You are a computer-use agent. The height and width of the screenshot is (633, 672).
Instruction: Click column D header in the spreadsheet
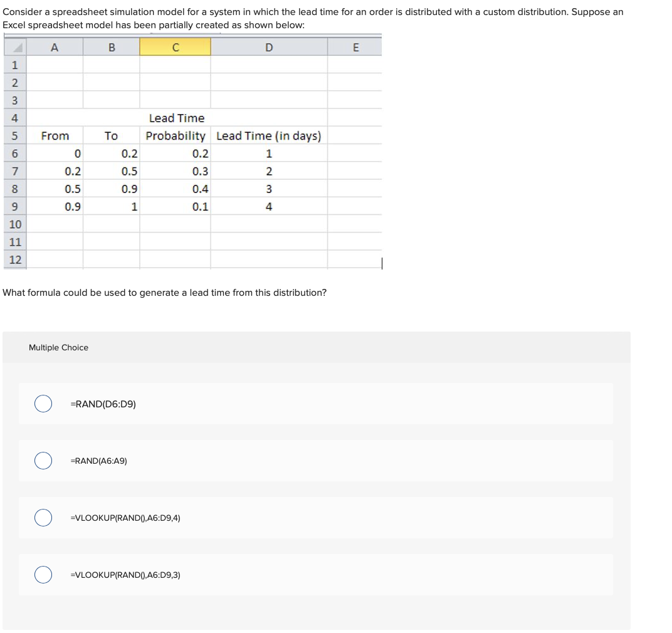point(268,46)
